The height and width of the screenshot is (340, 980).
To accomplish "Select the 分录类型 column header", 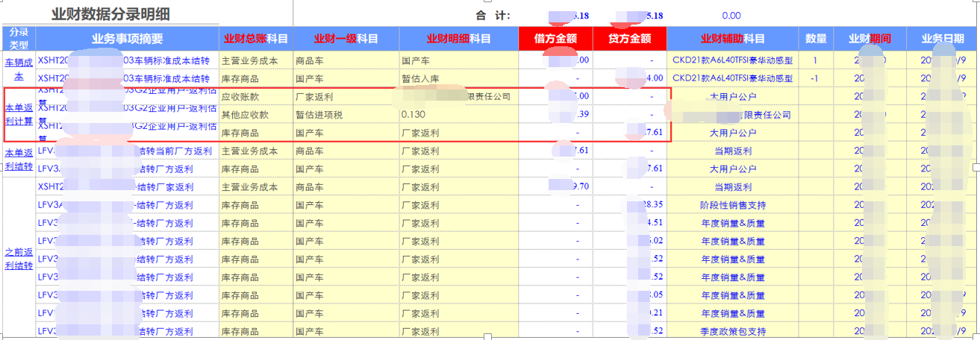I will (x=19, y=39).
